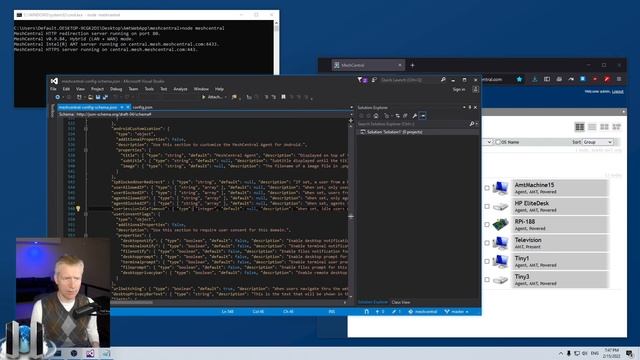The height and width of the screenshot is (360, 640).
Task: Select the list device view in MeshCentral
Action: point(592,127)
